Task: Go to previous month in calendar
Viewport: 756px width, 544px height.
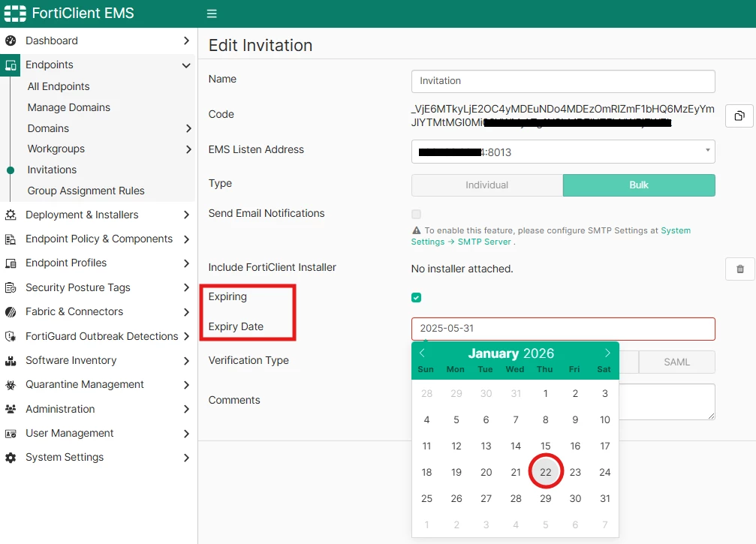Action: tap(422, 353)
